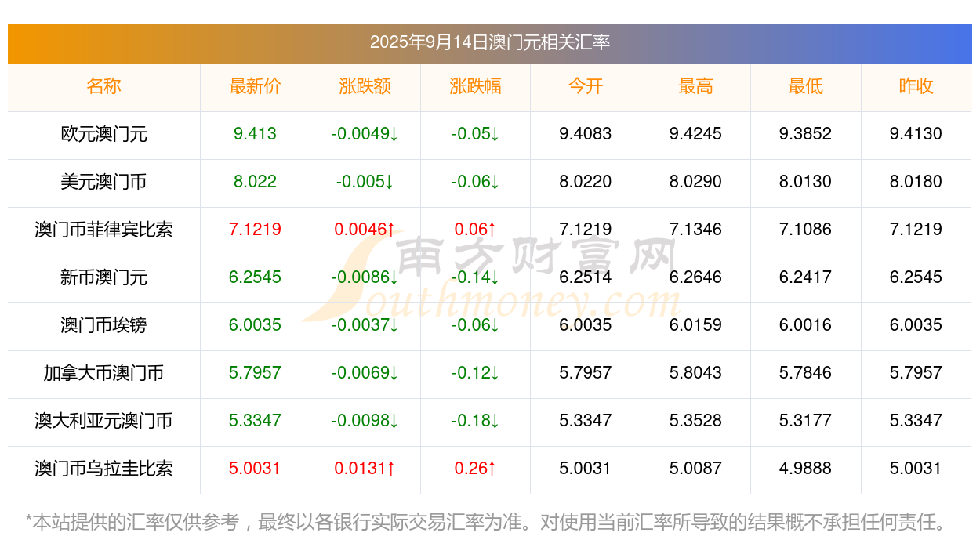Click change percent -0.06↓ in 美元澳门币 row
Screen dimensions: 980x547
(475, 182)
